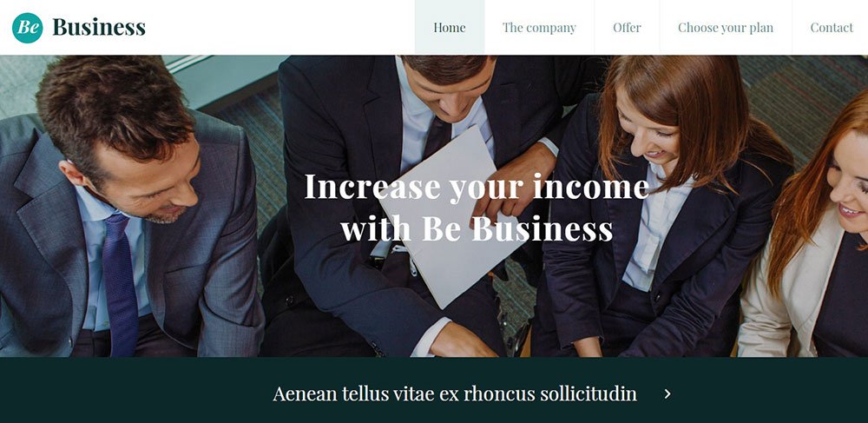Click the center man's dark necktie

pyautogui.click(x=437, y=137)
